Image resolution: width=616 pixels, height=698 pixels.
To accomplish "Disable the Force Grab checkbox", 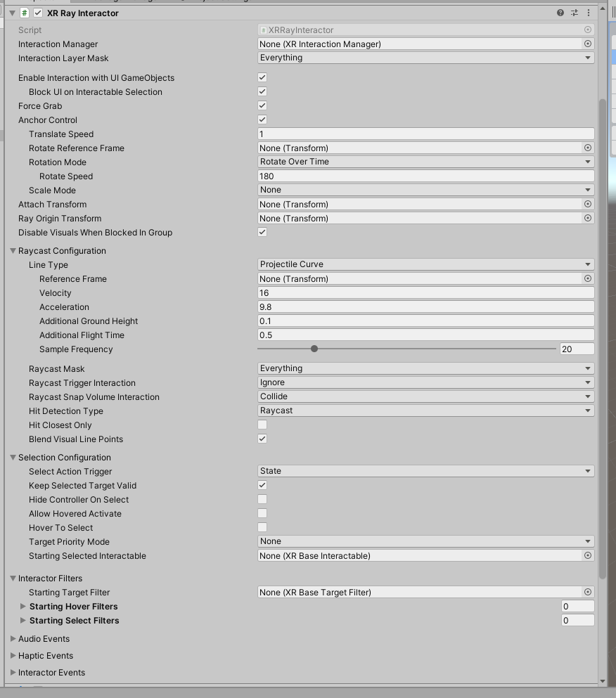I will [262, 105].
